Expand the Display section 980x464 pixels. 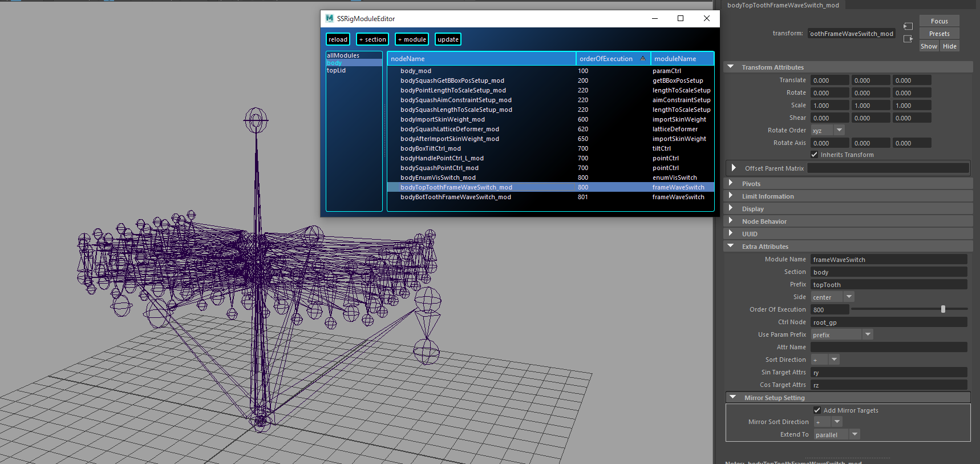731,208
